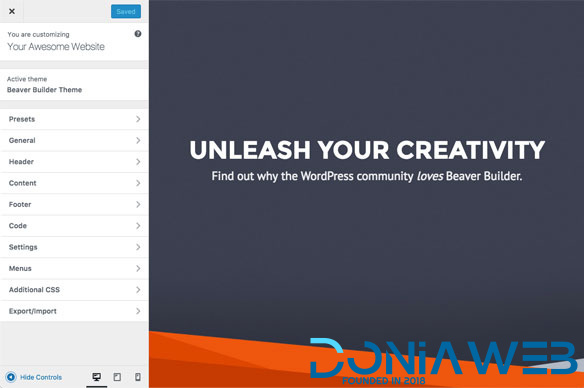Switch to mobile preview icon
Screen dimensions: 584x388
[x=137, y=377]
